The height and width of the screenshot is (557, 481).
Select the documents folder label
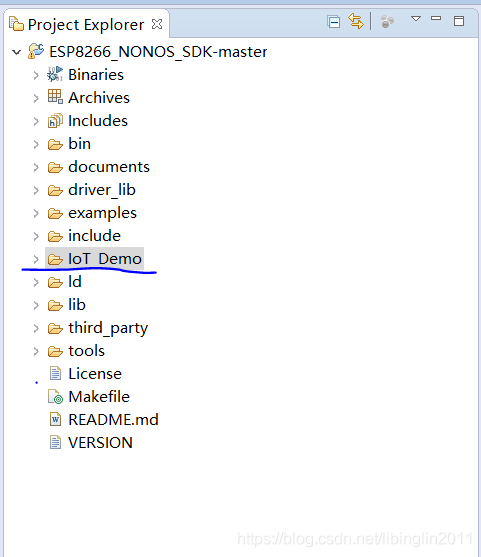point(109,167)
